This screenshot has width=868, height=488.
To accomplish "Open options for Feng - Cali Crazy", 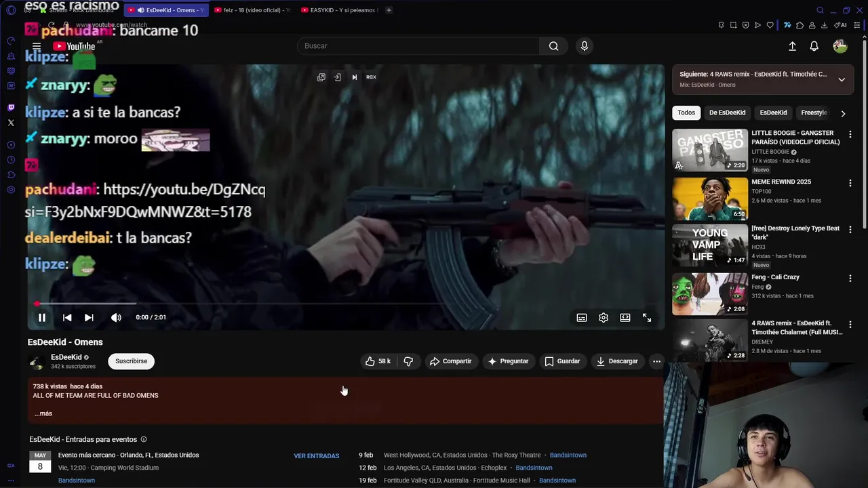I will 850,279.
